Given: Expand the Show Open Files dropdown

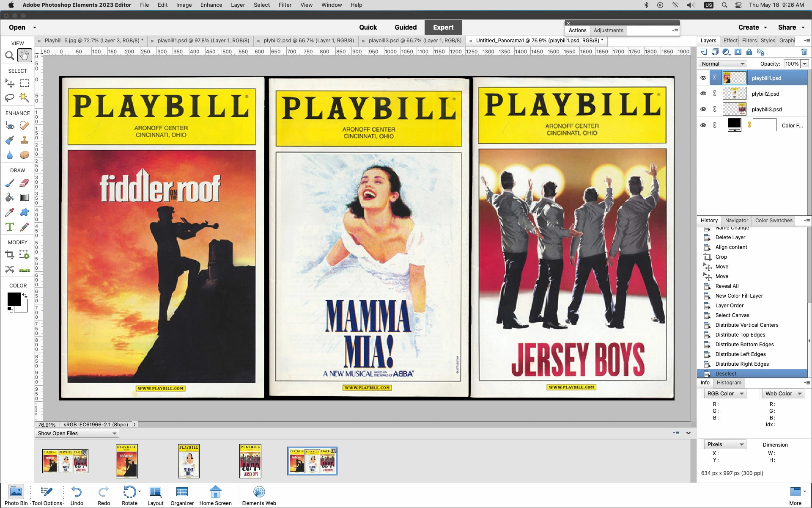Looking at the screenshot, I should (77, 433).
